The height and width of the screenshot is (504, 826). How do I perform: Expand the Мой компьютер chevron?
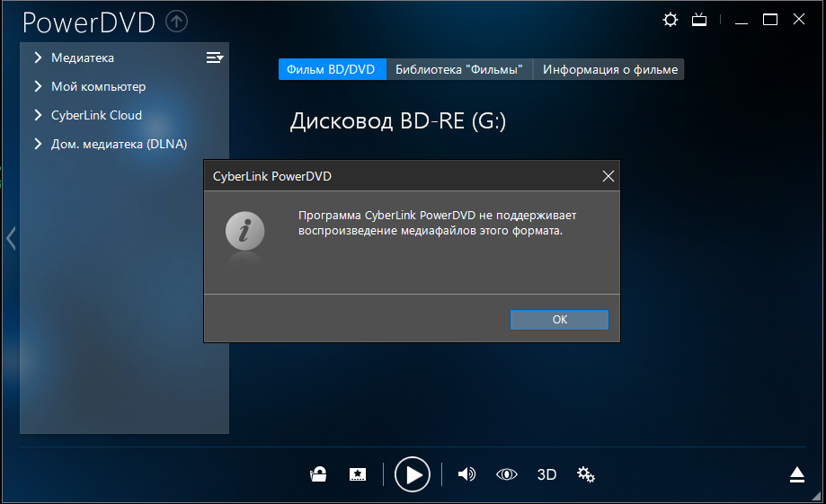tap(38, 86)
